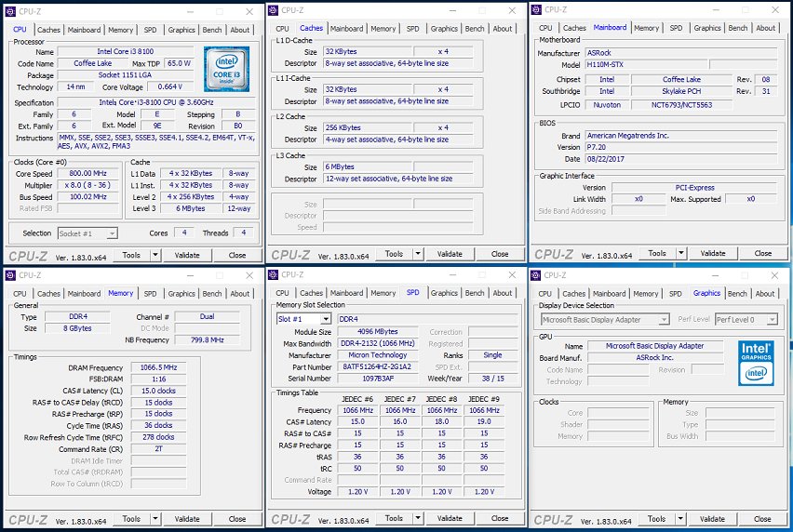Expand Tools arrow in the Mainboard tab window
This screenshot has width=793, height=532.
click(x=681, y=253)
